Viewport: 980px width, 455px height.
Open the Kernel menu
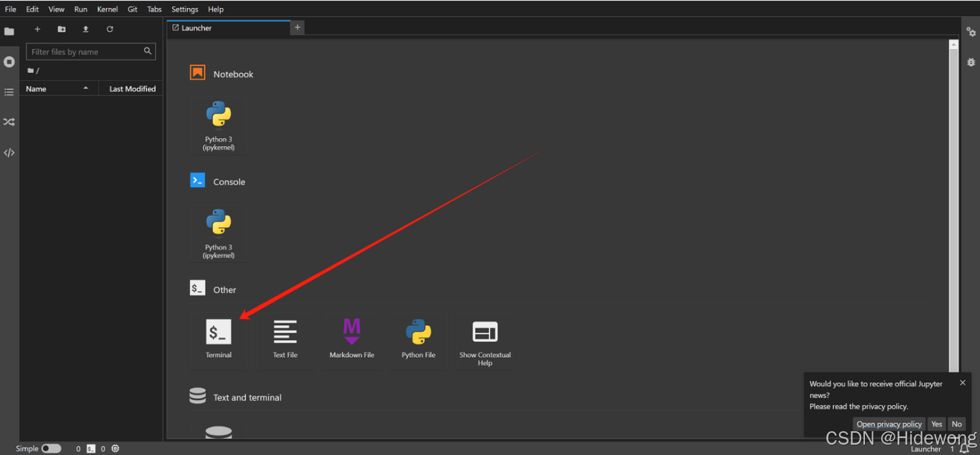[108, 9]
